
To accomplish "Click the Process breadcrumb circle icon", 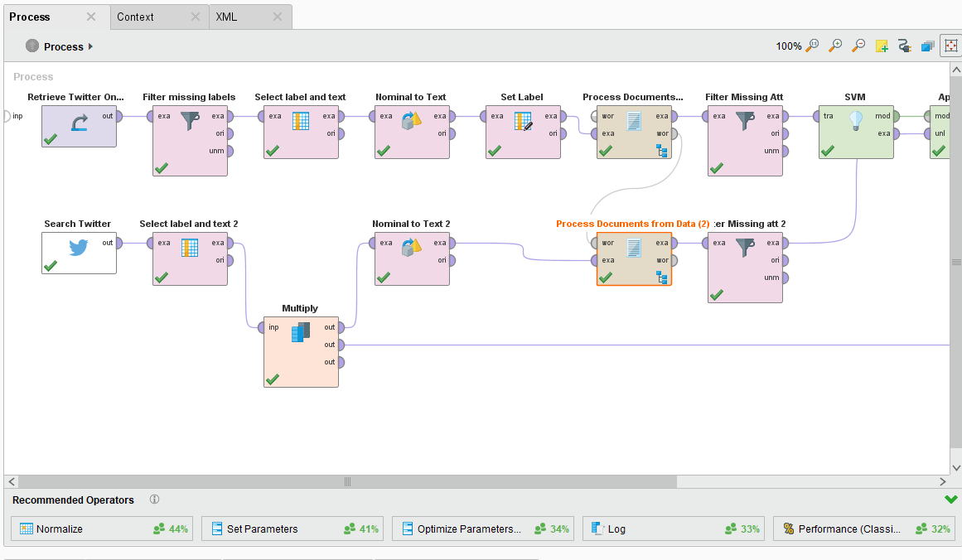I will coord(32,46).
